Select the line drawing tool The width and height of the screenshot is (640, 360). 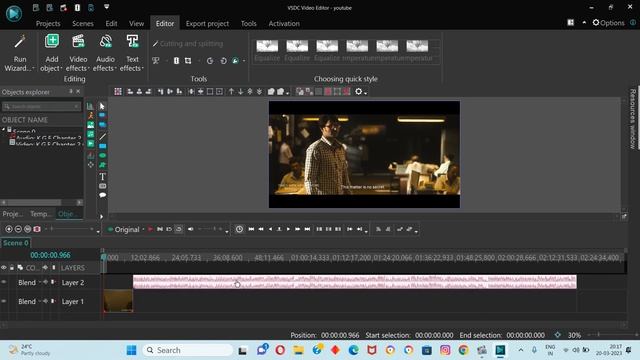coord(102,136)
